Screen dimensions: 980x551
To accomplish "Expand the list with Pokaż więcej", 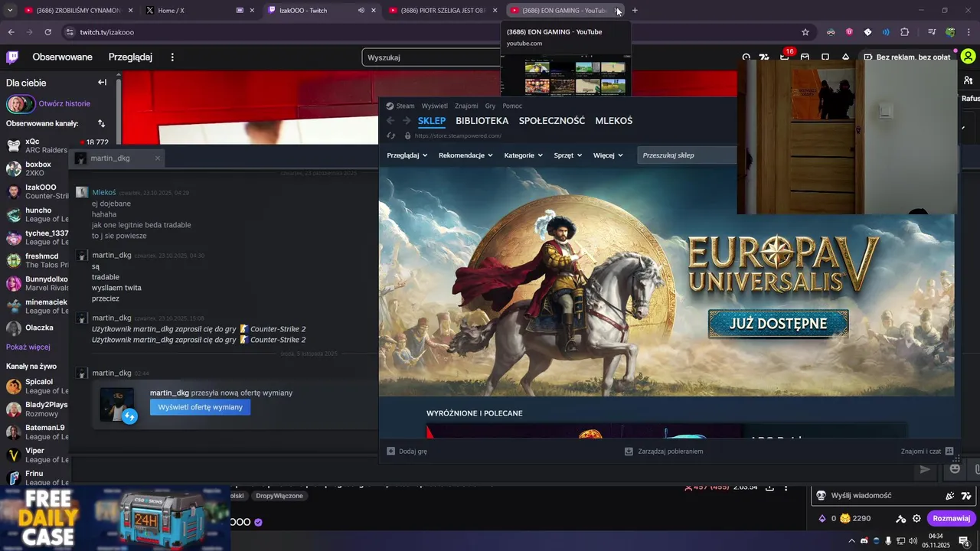I will click(x=28, y=347).
